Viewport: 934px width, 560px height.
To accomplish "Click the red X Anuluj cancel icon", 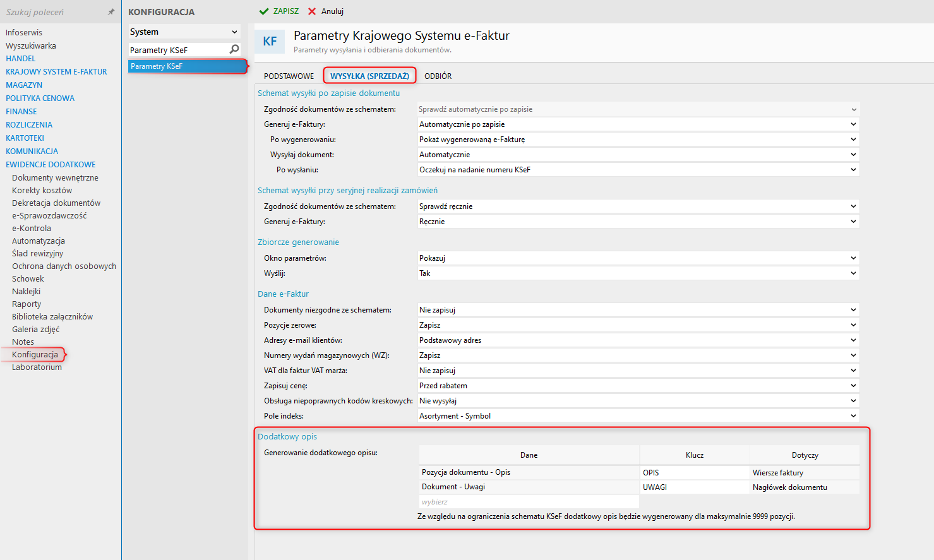I will pos(312,11).
